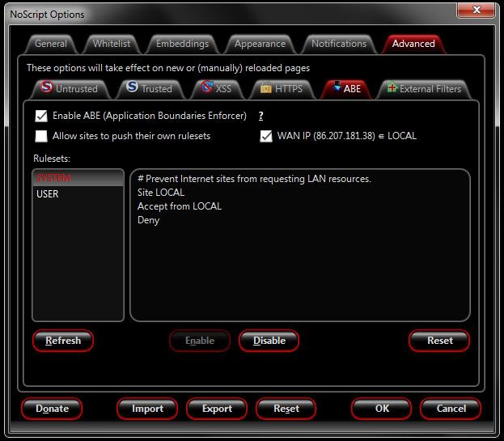Viewport: 504px width, 441px height.
Task: Confirm with the OK button
Action: [x=382, y=409]
